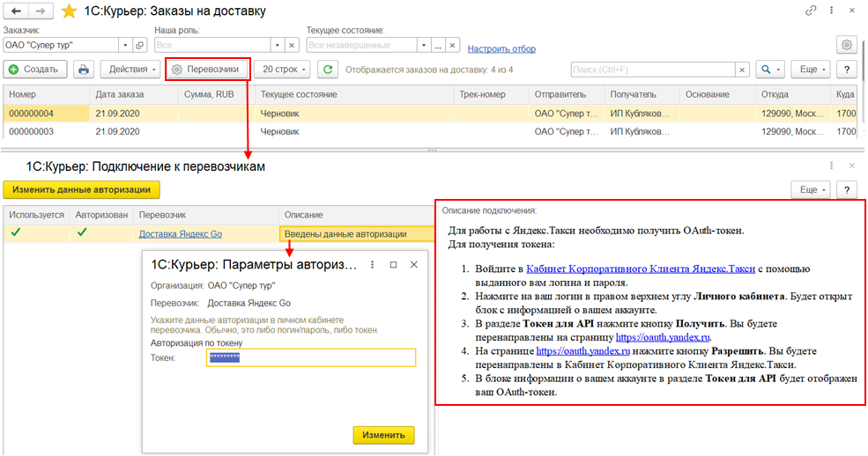Sort by the Номер column header
The image size is (868, 456).
pyautogui.click(x=46, y=94)
